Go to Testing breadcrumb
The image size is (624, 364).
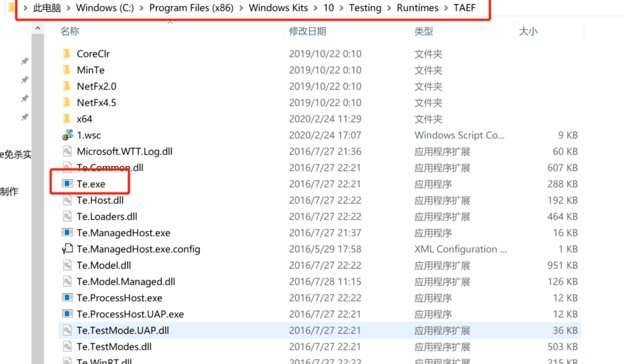click(365, 8)
